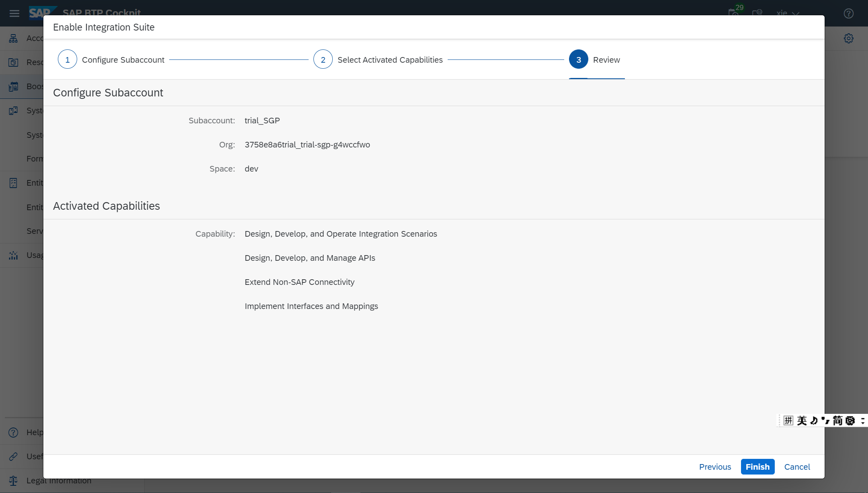Toggle IME English 英 mode

tap(802, 421)
